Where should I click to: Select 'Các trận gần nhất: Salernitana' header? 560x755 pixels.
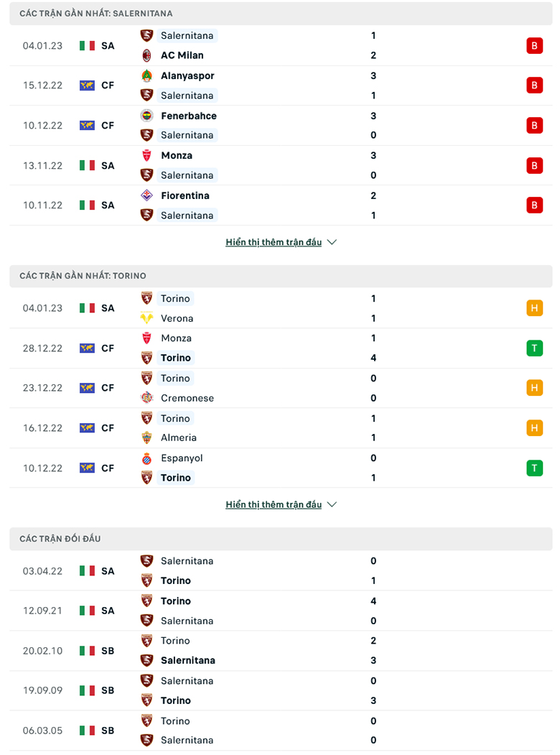tap(96, 14)
